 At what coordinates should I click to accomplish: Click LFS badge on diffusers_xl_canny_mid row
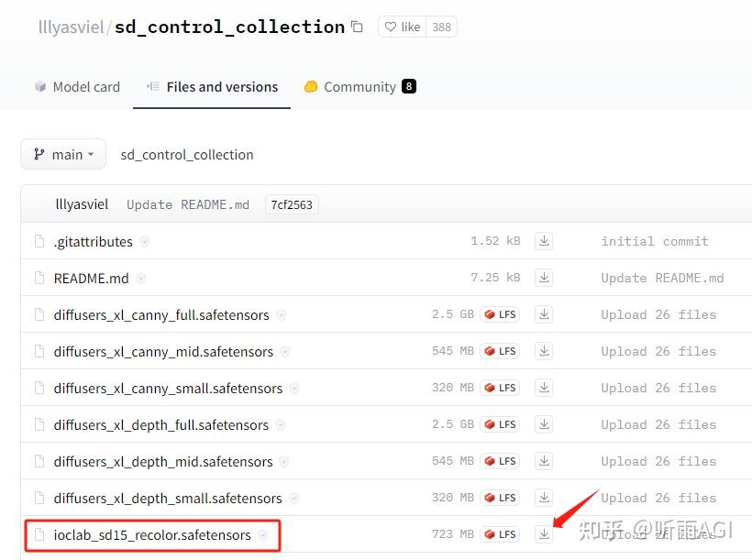[500, 351]
